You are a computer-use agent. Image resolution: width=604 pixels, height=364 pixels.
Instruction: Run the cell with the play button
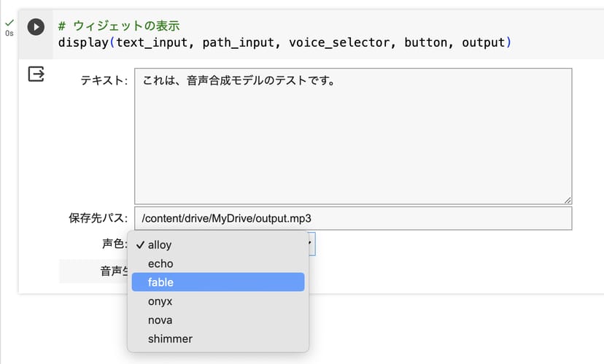tap(36, 27)
